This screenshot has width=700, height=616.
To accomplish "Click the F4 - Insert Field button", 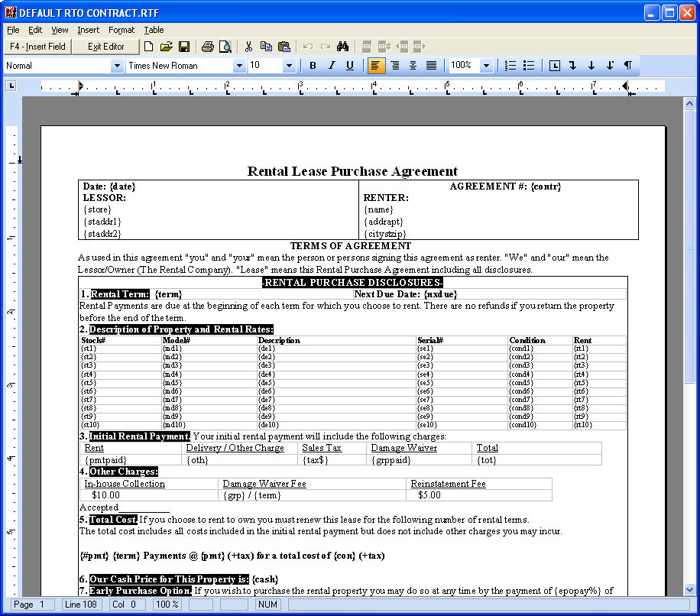I will click(x=37, y=47).
